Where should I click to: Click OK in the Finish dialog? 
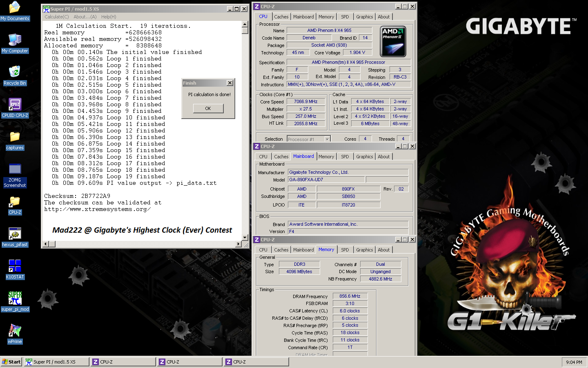point(208,108)
